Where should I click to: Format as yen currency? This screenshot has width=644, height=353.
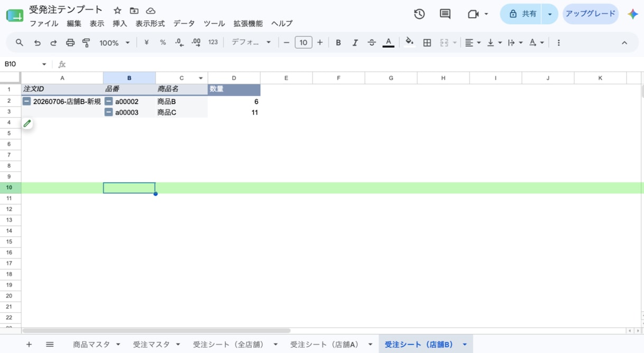[x=146, y=43]
